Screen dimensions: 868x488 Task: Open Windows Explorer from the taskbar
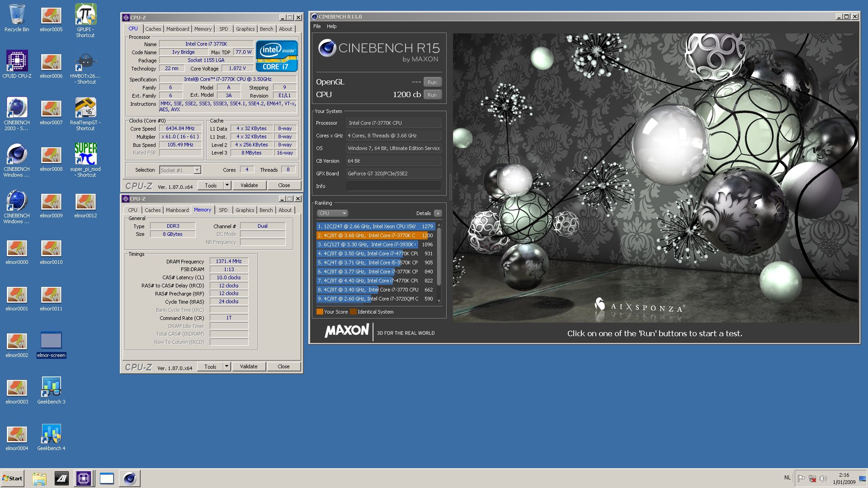tap(39, 478)
